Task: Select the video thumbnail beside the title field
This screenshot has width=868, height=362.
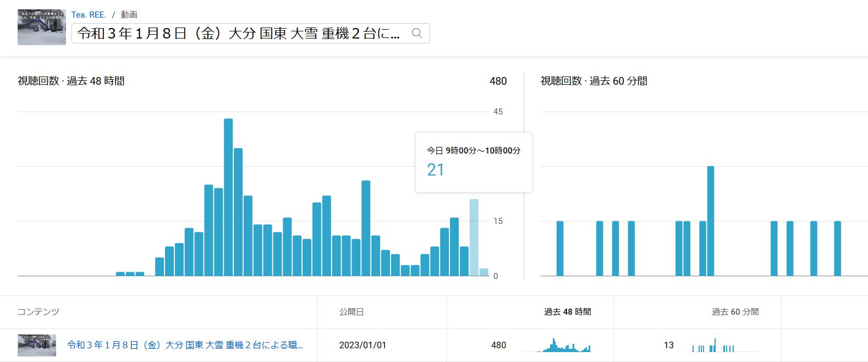Action: (x=42, y=27)
